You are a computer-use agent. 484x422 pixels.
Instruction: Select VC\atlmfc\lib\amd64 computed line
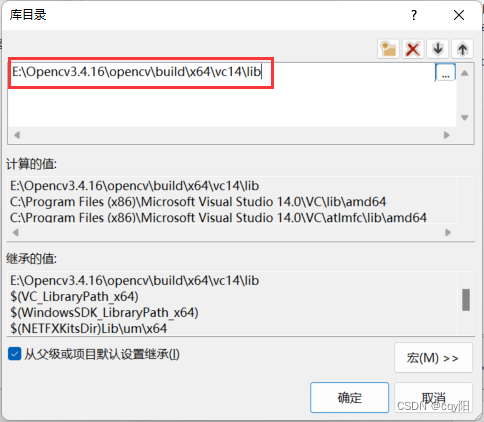click(218, 217)
